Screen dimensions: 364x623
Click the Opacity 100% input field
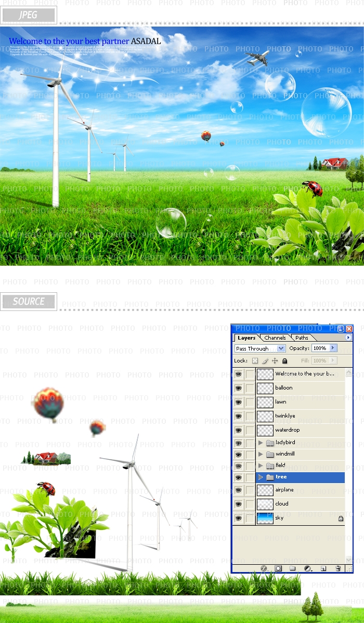point(320,348)
